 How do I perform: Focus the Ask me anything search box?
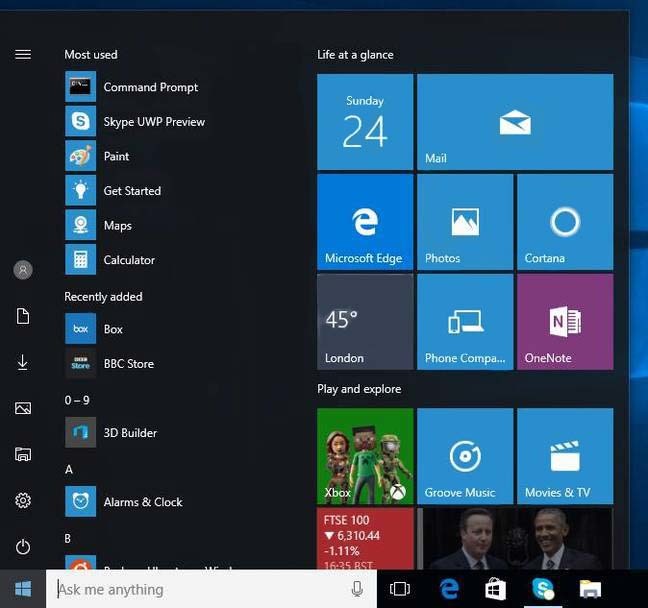click(x=211, y=589)
